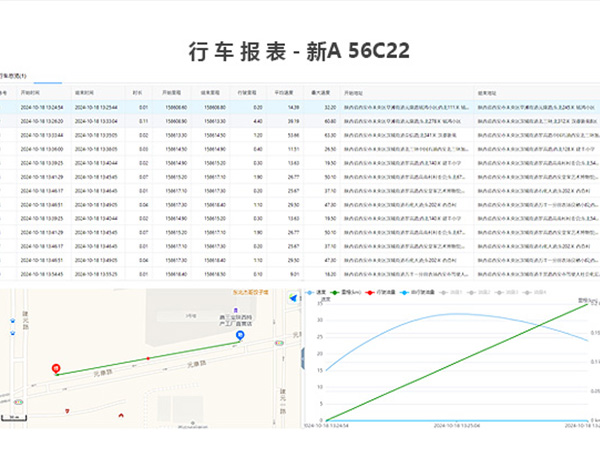Click chart x-axis label 2024-10-18 13:25:04
Viewport: 600px width, 452px height.
click(x=457, y=426)
